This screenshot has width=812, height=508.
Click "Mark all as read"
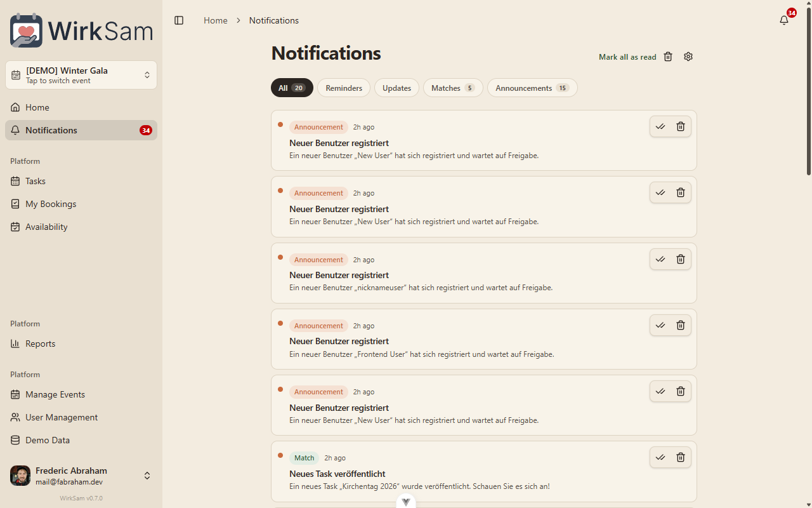click(x=627, y=57)
